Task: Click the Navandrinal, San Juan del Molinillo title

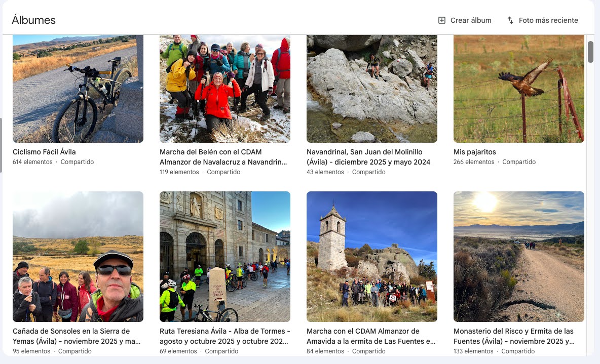Action: click(x=368, y=157)
